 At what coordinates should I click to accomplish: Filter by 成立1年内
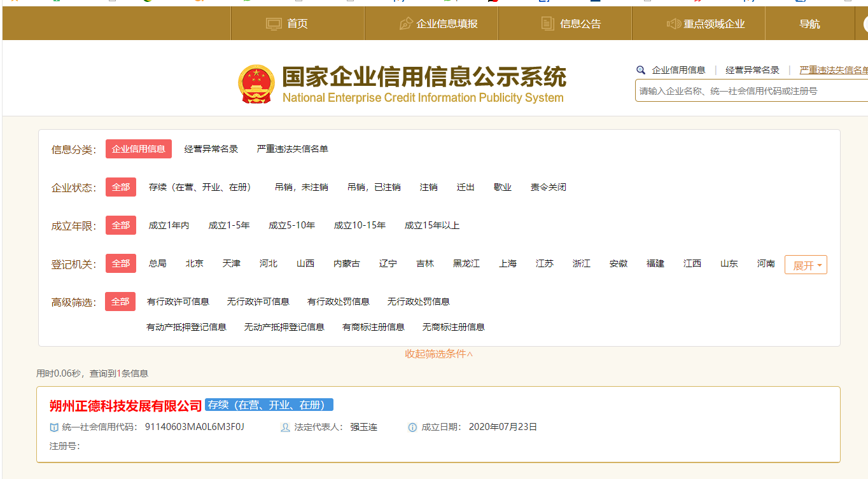[169, 225]
